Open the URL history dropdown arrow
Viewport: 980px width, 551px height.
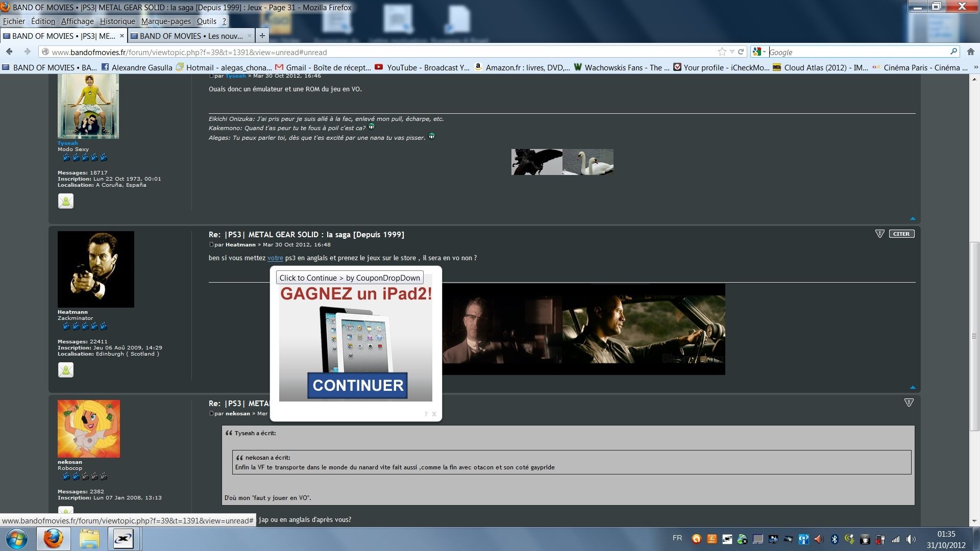[x=732, y=52]
